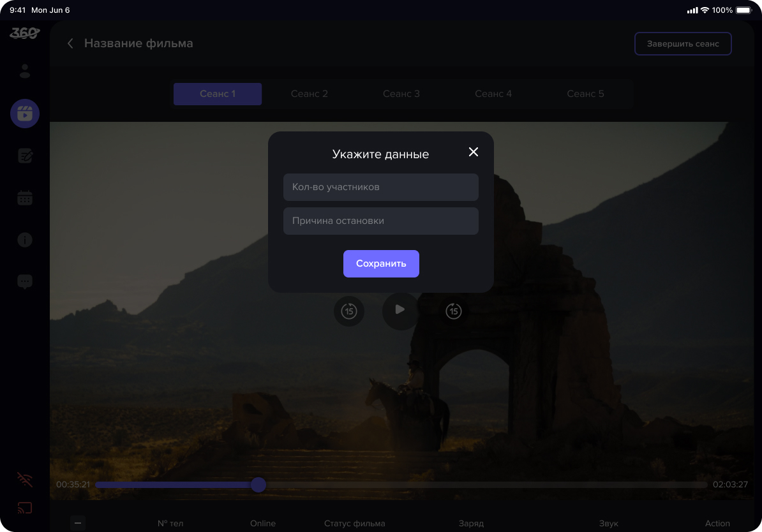This screenshot has width=762, height=532.
Task: Play the video
Action: coord(400,310)
